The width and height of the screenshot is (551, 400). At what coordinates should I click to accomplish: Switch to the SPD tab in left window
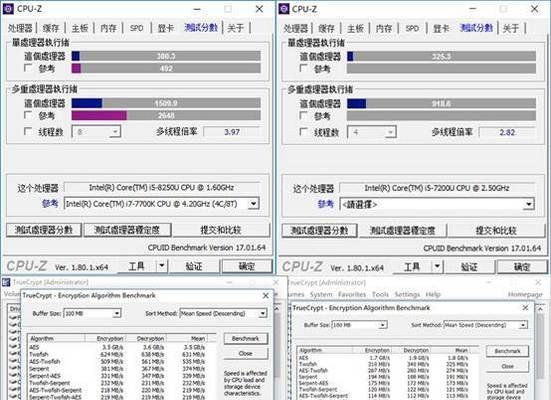[x=137, y=28]
